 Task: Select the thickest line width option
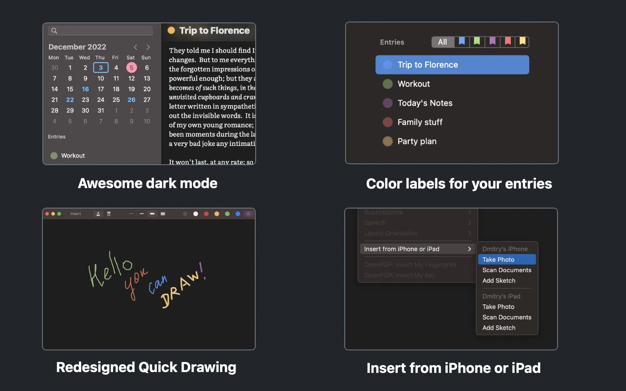(x=163, y=214)
